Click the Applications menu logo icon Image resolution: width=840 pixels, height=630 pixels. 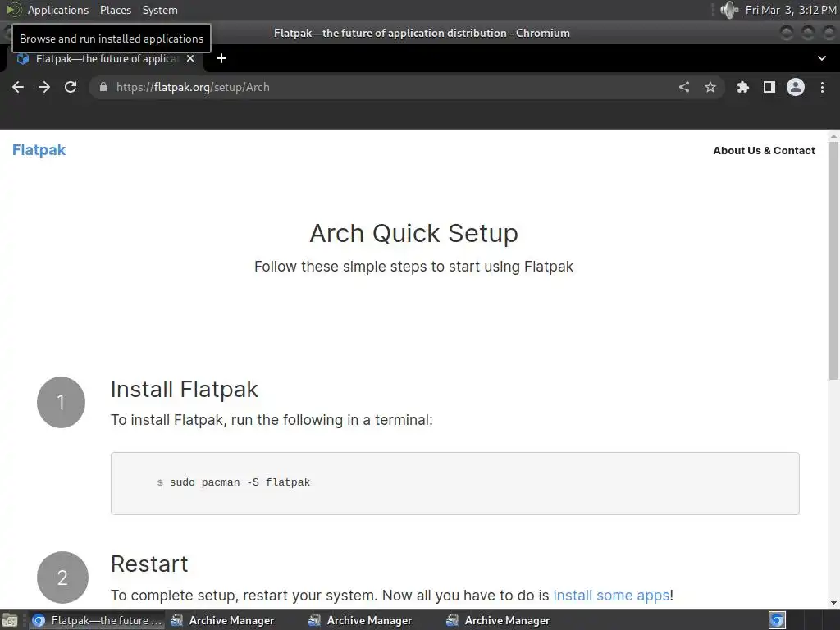pyautogui.click(x=14, y=10)
